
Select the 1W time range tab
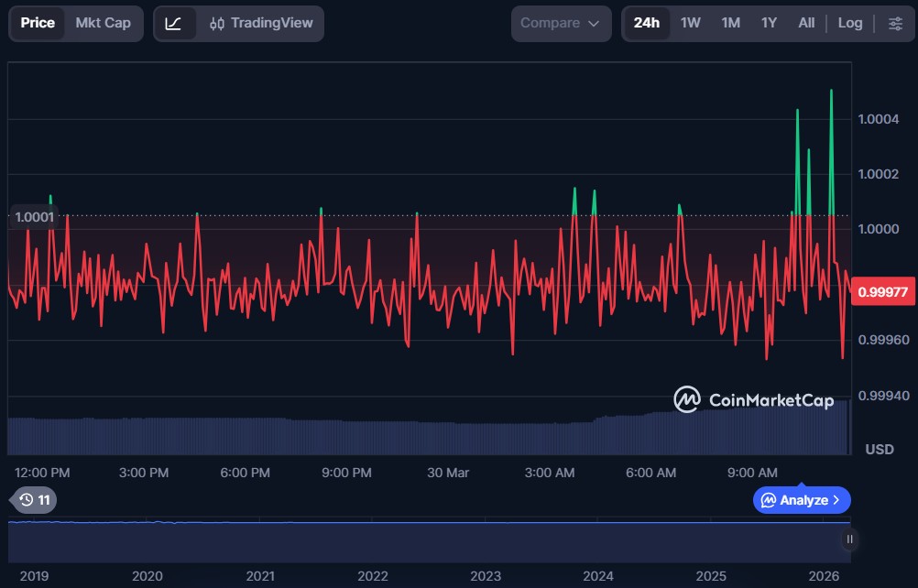pyautogui.click(x=690, y=23)
